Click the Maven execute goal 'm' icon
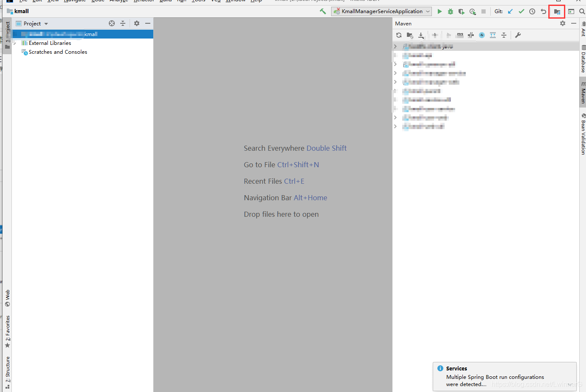The image size is (586, 392). [x=460, y=35]
